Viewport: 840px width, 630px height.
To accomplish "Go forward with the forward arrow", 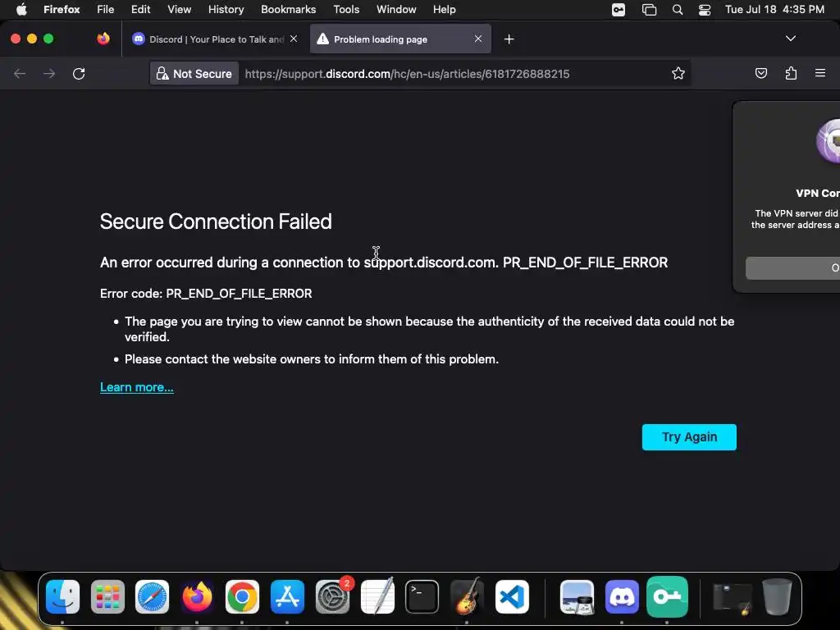I will (x=49, y=73).
